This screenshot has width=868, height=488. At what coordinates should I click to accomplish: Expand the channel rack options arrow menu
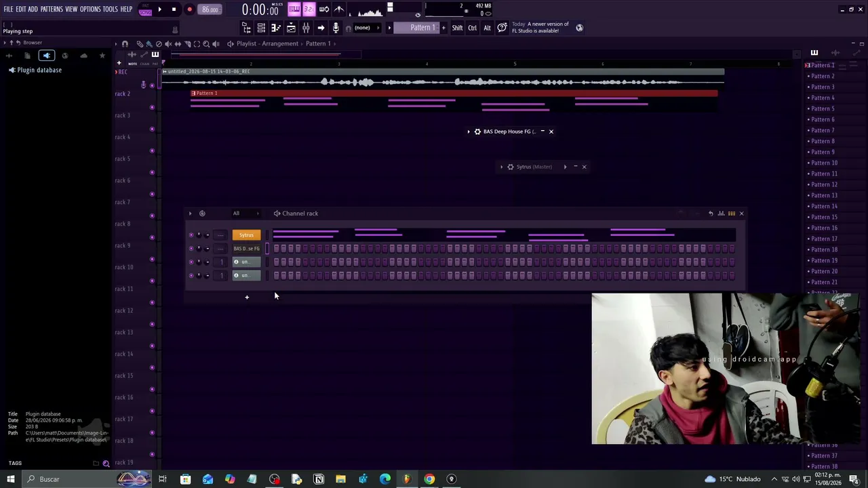coord(190,213)
